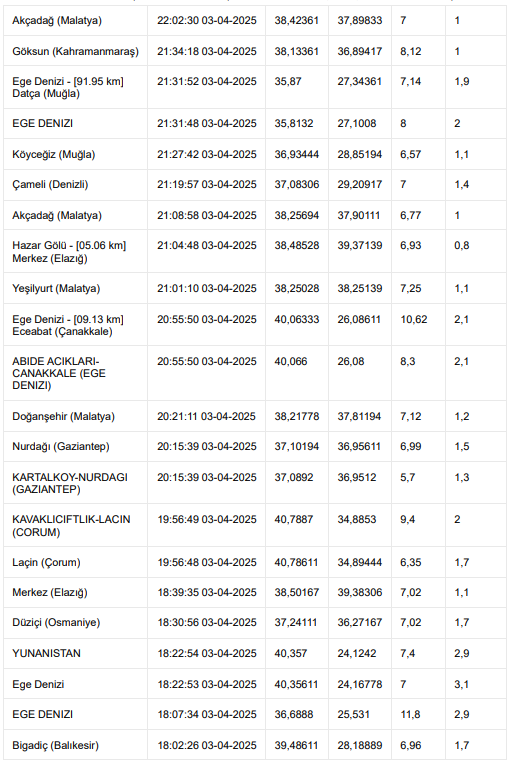Click Hazar Gölü Merkez (Elazığ) entry
Viewport: 513px width, 764px height.
point(75,251)
